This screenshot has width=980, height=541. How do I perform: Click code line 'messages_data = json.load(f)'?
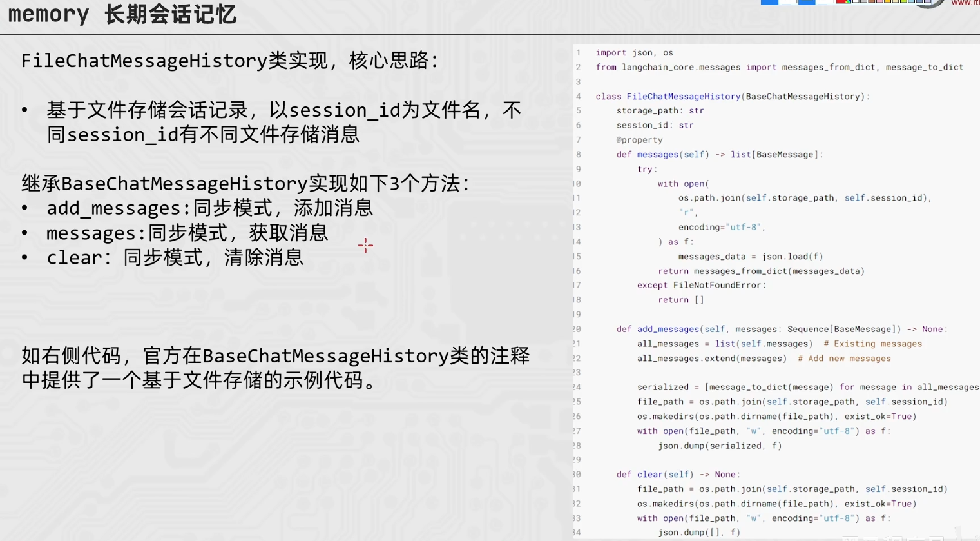[x=751, y=257]
